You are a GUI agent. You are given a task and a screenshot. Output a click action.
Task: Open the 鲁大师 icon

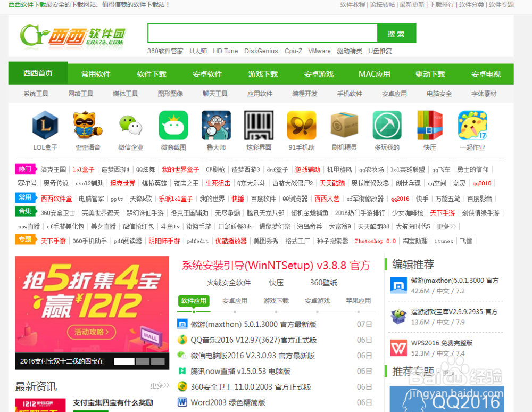pos(216,125)
